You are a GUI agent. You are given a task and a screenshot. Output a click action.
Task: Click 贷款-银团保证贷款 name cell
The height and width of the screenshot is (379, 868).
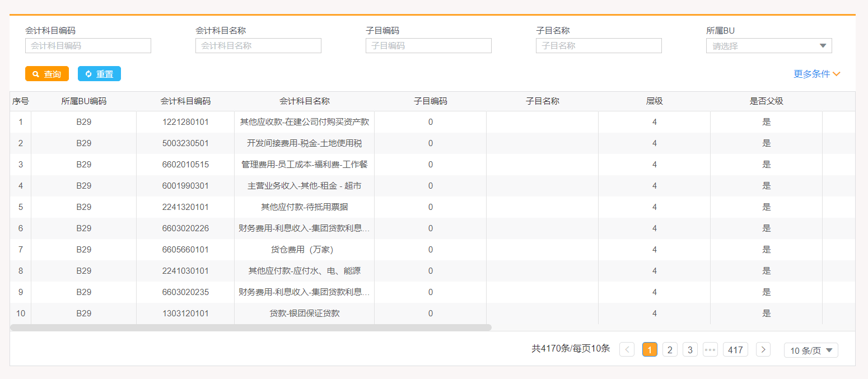(x=305, y=314)
